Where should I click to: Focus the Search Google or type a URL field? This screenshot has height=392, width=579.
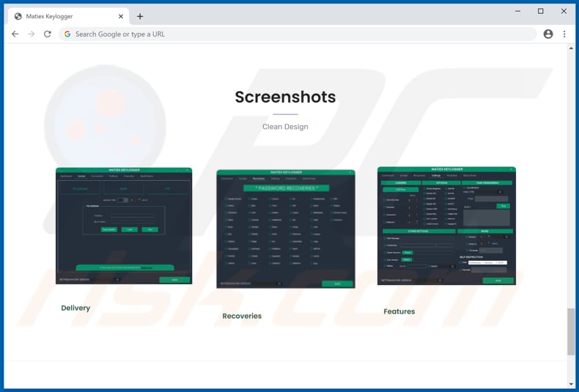pos(298,34)
